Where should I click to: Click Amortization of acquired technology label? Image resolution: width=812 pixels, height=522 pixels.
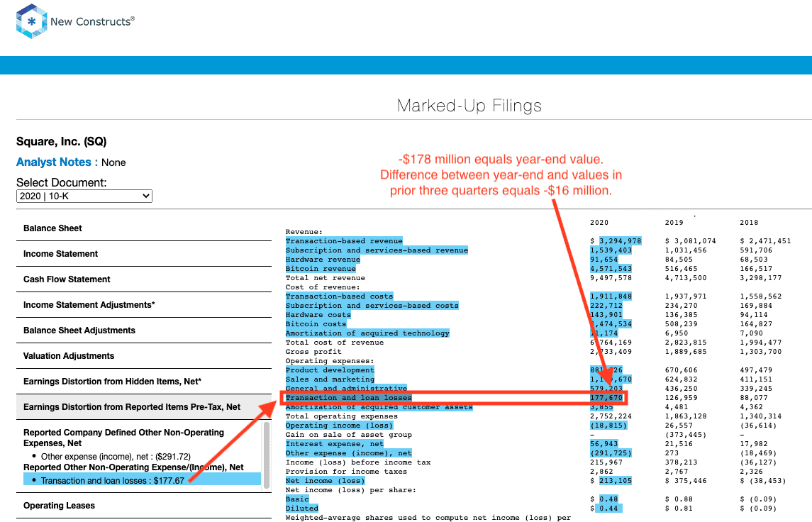[x=367, y=333]
